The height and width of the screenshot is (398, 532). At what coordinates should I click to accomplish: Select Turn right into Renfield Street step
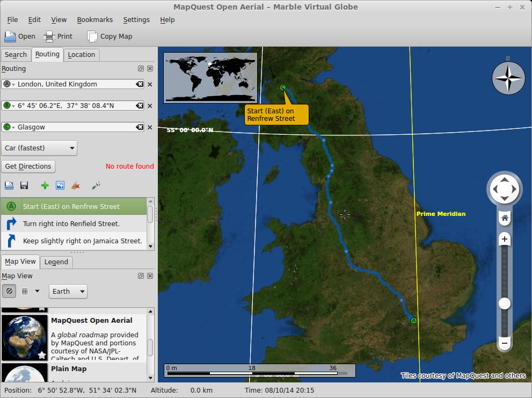tap(74, 224)
